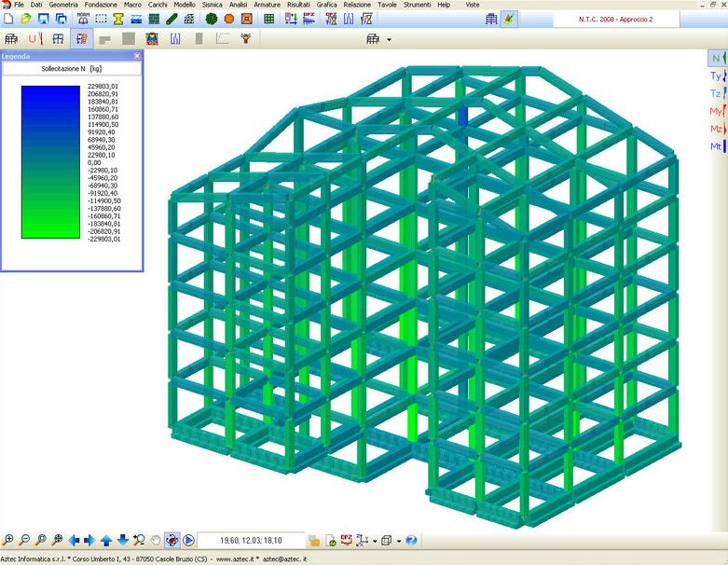
Task: Toggle the Ty shear force diagram
Action: click(x=716, y=76)
